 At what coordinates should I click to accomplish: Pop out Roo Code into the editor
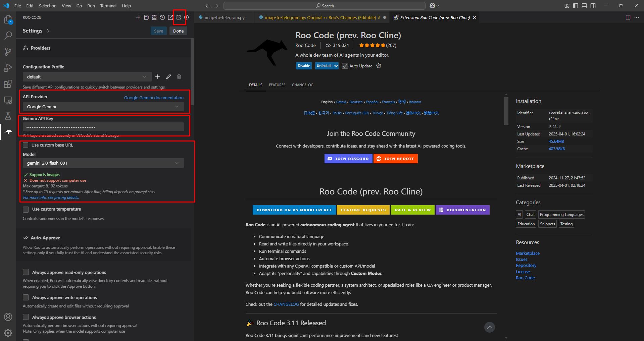click(x=170, y=17)
